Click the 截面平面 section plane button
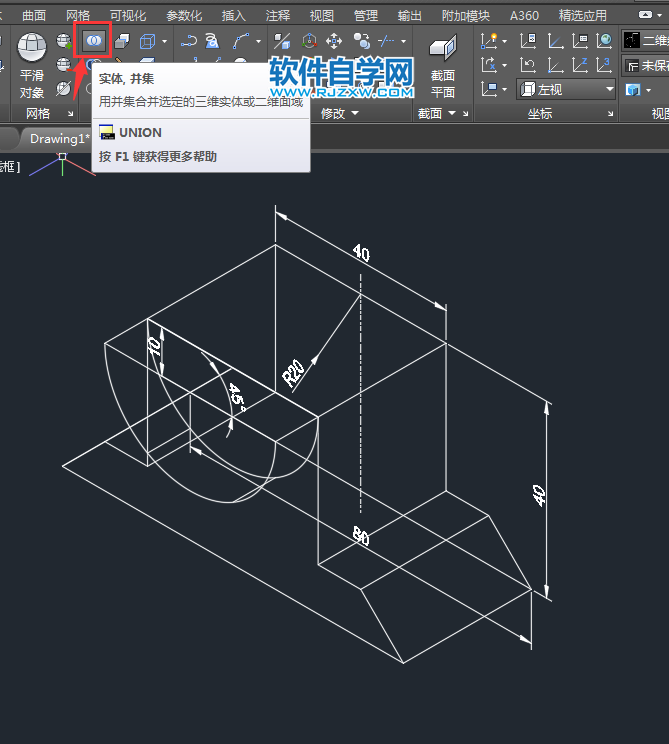The height and width of the screenshot is (744, 669). [443, 65]
